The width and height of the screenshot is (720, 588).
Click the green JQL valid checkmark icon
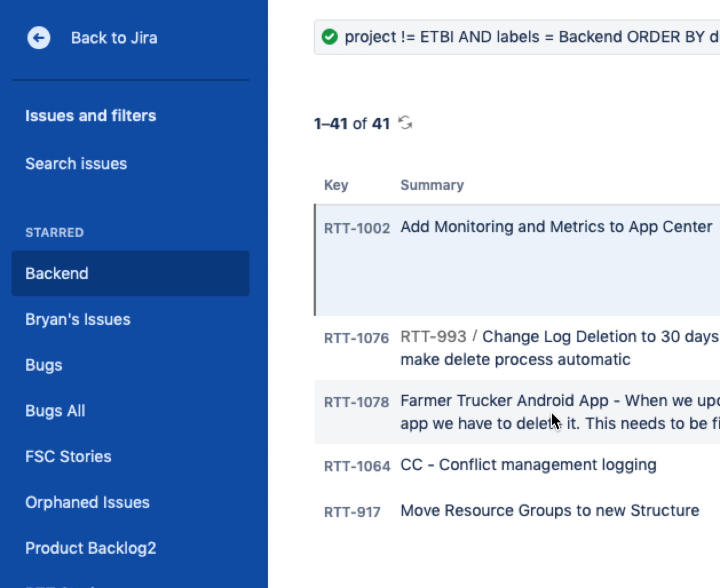330,37
